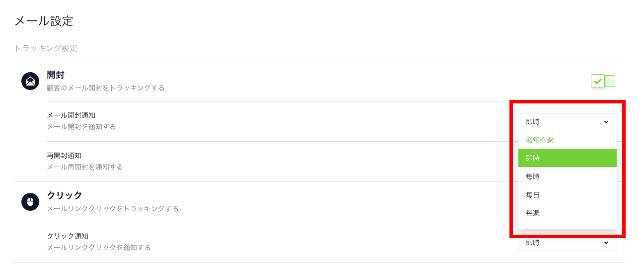Screen dimensions: 644x269
Task: Click the description 顧客のメール開封をトラッキングする
Action: (x=106, y=88)
